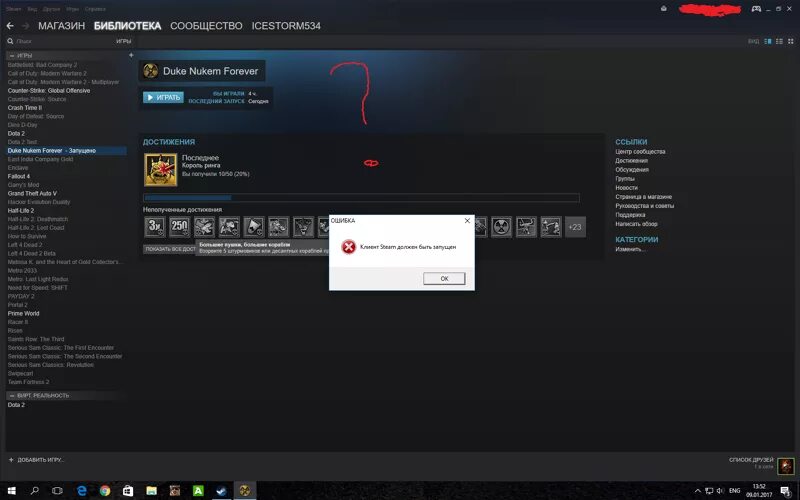Open the Windows Action Center icon
The width and height of the screenshot is (800, 500).
pos(786,491)
